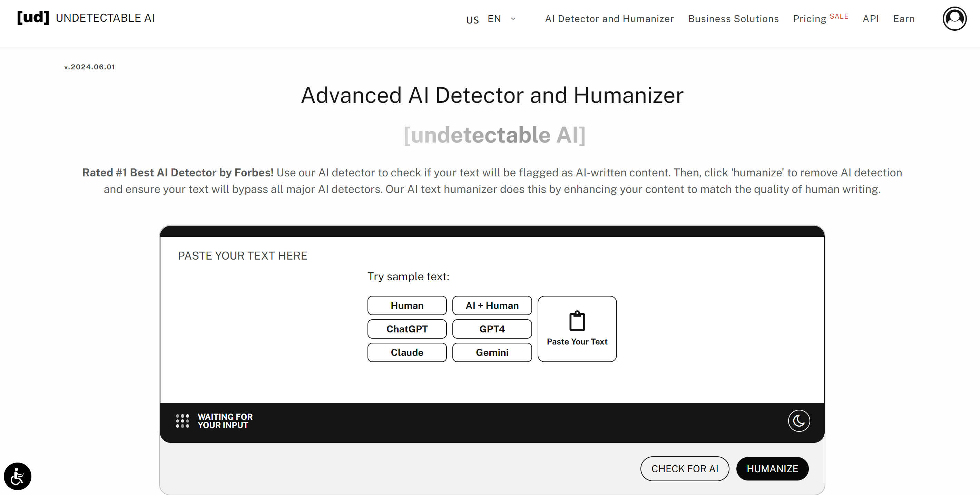Open the user account profile icon
The image size is (980, 495).
954,18
